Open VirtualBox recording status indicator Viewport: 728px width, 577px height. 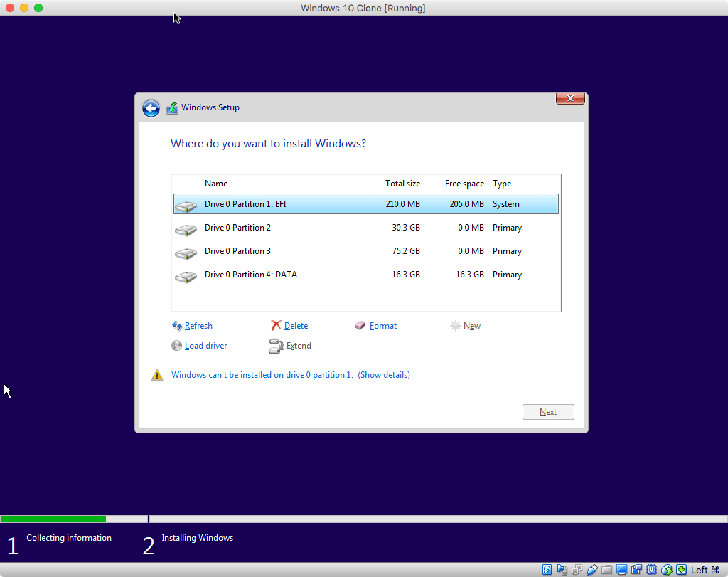coord(636,570)
